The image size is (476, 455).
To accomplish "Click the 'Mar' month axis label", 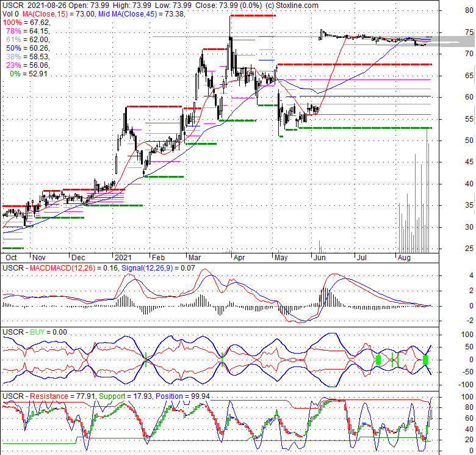I will pos(195,258).
